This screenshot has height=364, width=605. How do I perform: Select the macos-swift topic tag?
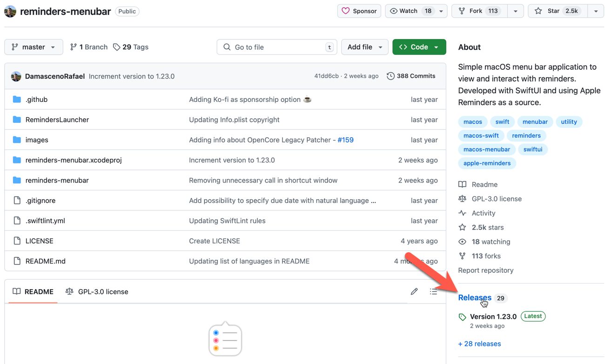(x=481, y=135)
